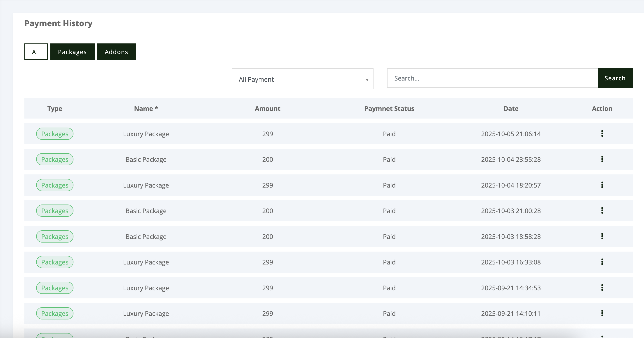Click three-dot icon for 2025-10-04 18:20:57 row
Image resolution: width=644 pixels, height=338 pixels.
point(602,185)
